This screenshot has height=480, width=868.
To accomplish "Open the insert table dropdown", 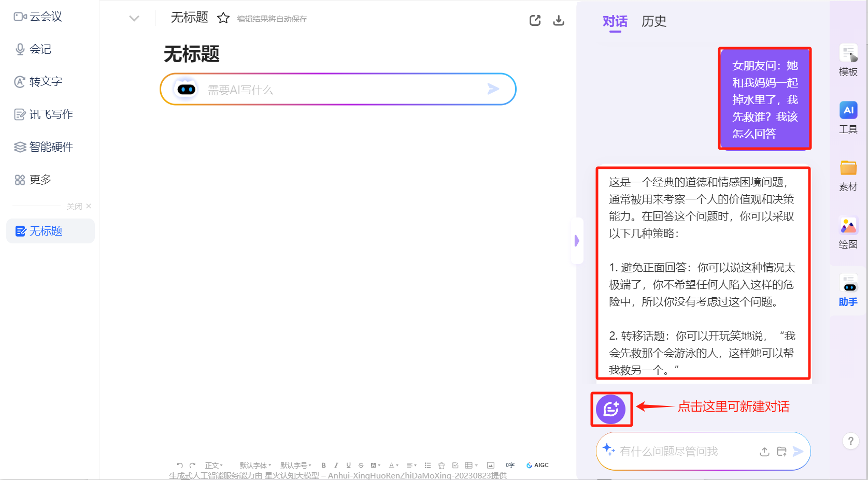I will (471, 465).
